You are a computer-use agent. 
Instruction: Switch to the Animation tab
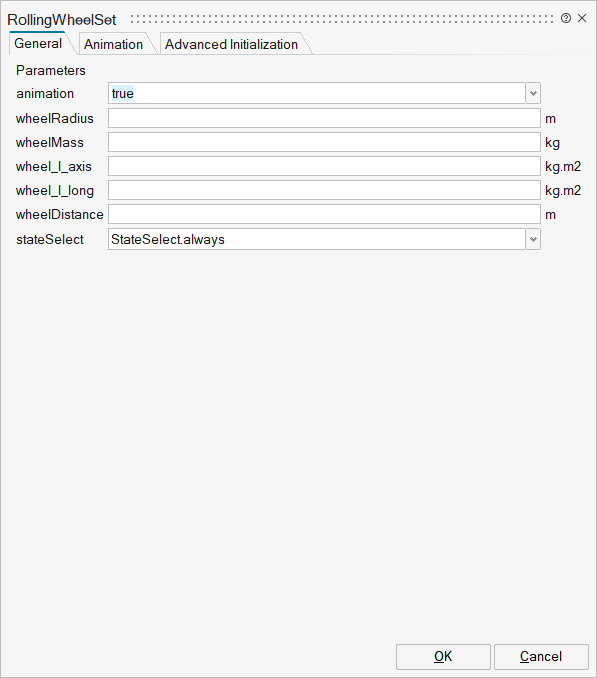[x=113, y=45]
